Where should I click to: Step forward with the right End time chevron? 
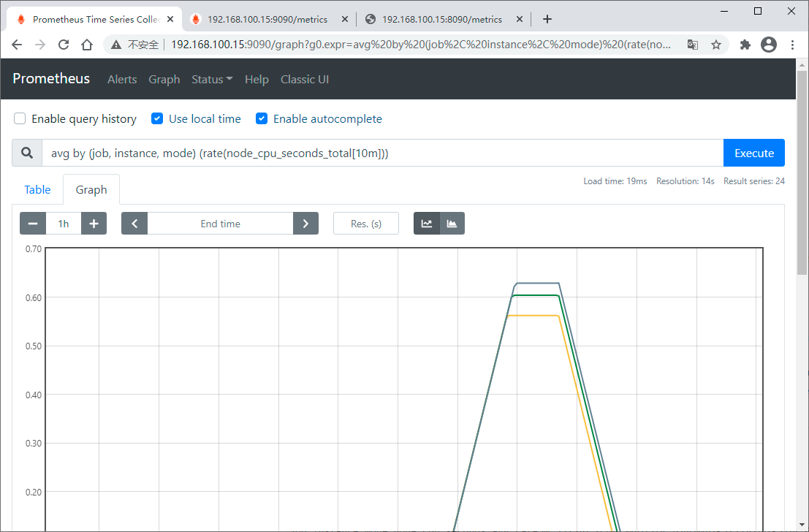(305, 223)
